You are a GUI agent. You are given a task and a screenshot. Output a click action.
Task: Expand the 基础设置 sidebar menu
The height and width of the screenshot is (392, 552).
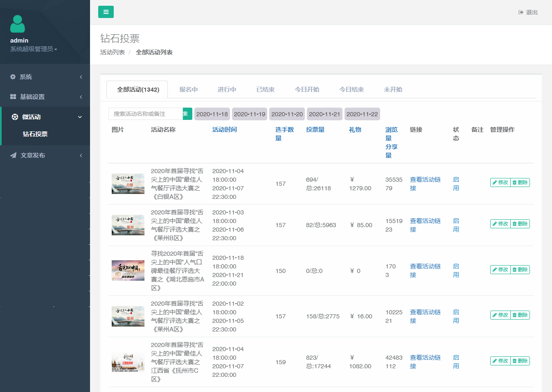45,97
